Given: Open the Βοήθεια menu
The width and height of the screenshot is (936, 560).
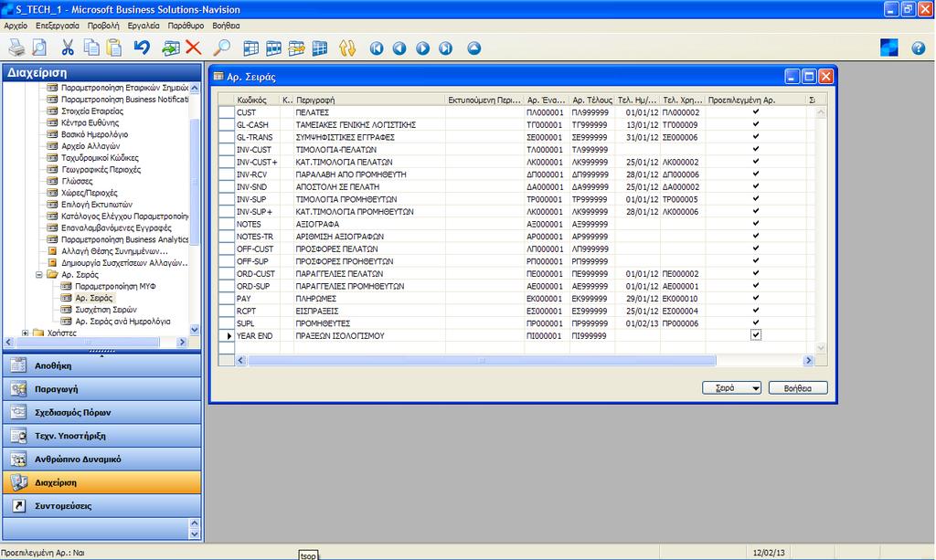Looking at the screenshot, I should (226, 26).
